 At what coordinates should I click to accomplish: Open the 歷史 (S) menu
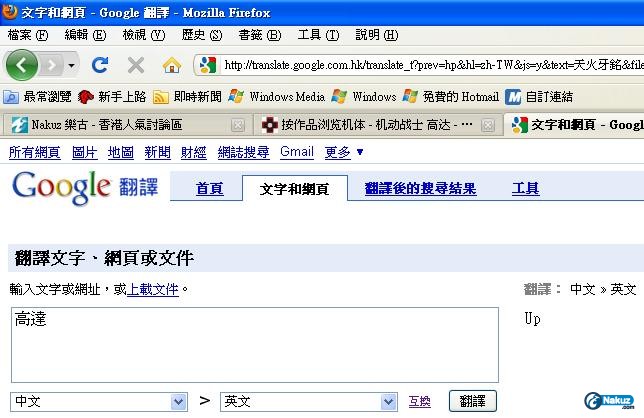(x=202, y=35)
